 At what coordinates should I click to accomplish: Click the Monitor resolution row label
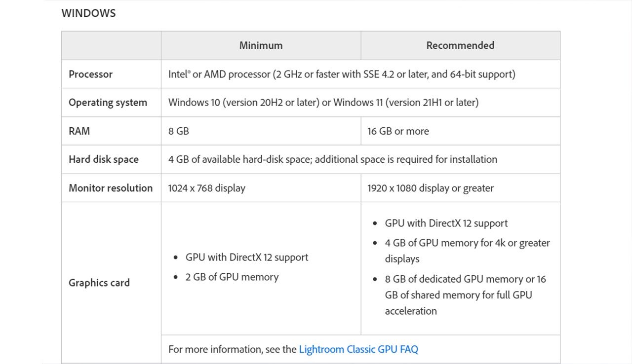(111, 188)
